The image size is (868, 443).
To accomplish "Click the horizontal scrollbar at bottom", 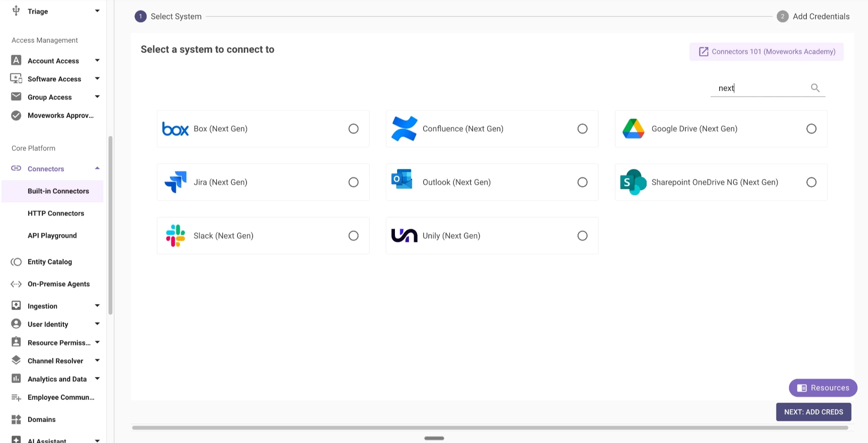I will coord(490,428).
